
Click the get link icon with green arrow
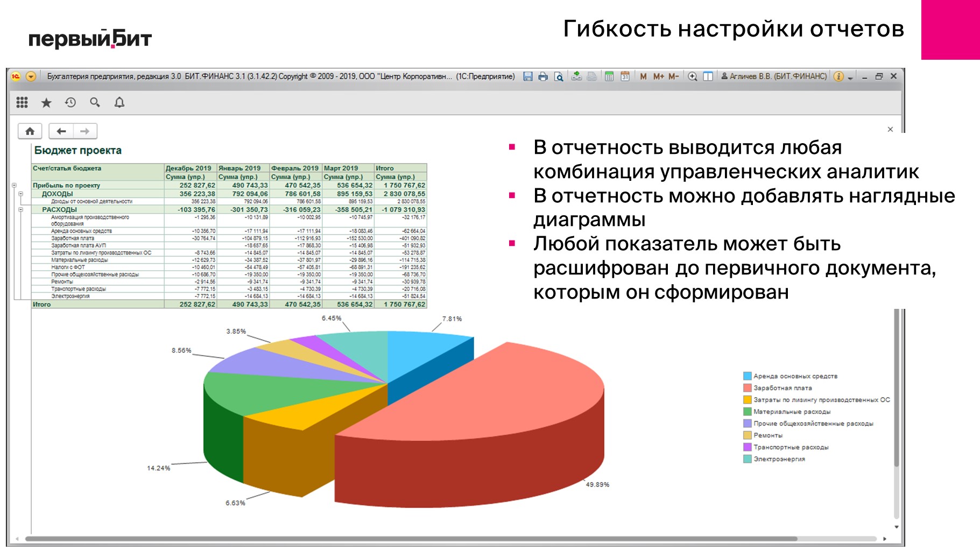[576, 76]
